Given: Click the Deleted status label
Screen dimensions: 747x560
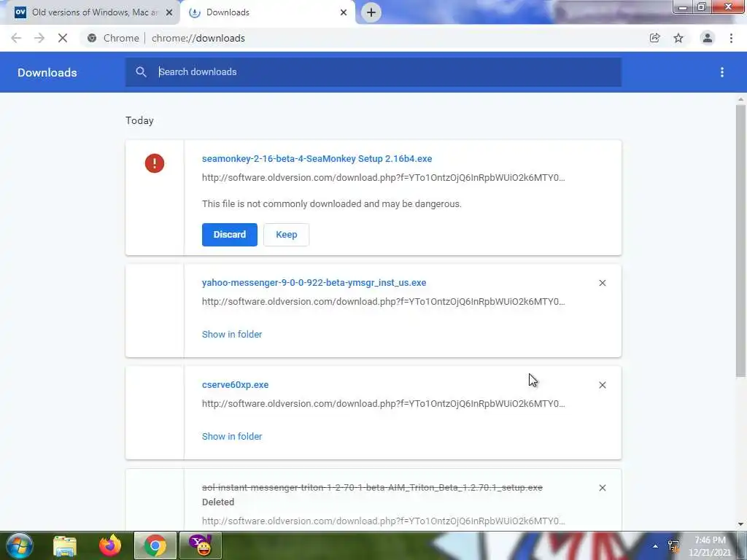Looking at the screenshot, I should point(218,502).
